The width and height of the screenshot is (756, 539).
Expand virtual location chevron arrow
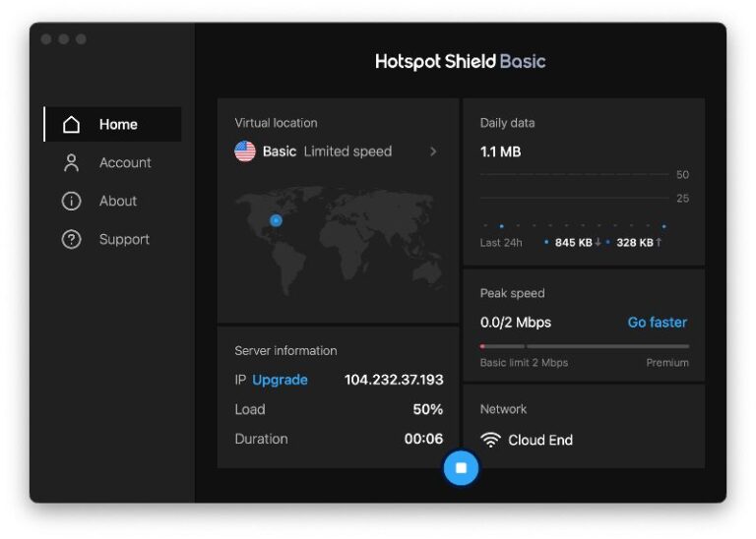tap(433, 151)
